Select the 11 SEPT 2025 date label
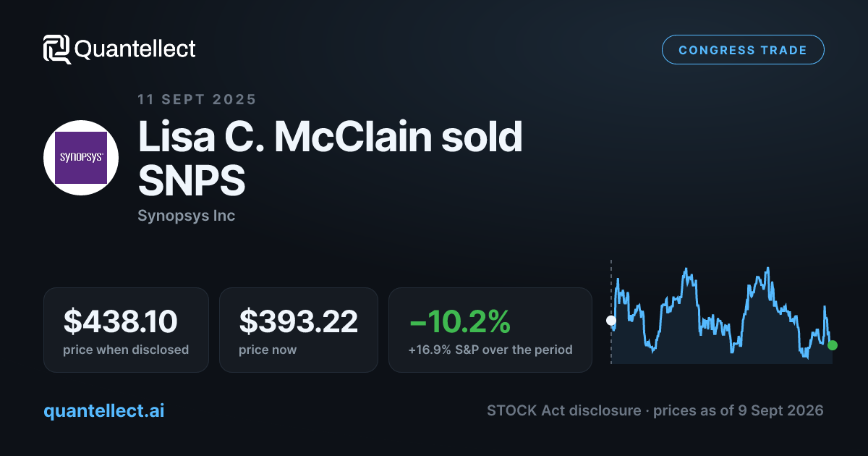This screenshot has height=456, width=868. coord(197,99)
